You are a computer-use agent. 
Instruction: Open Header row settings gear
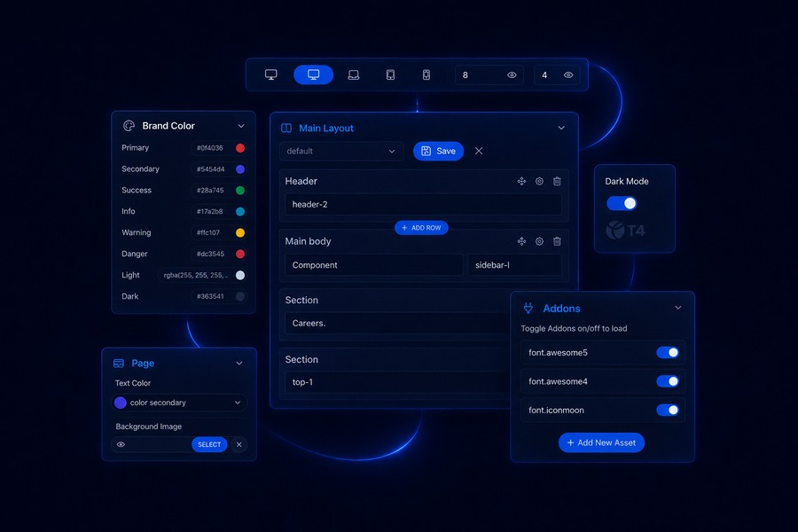539,181
